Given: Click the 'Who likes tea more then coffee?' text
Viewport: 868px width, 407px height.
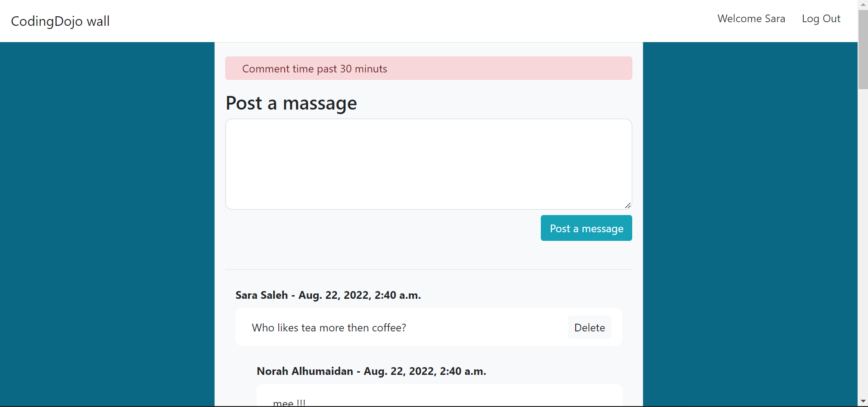Looking at the screenshot, I should click(x=329, y=328).
